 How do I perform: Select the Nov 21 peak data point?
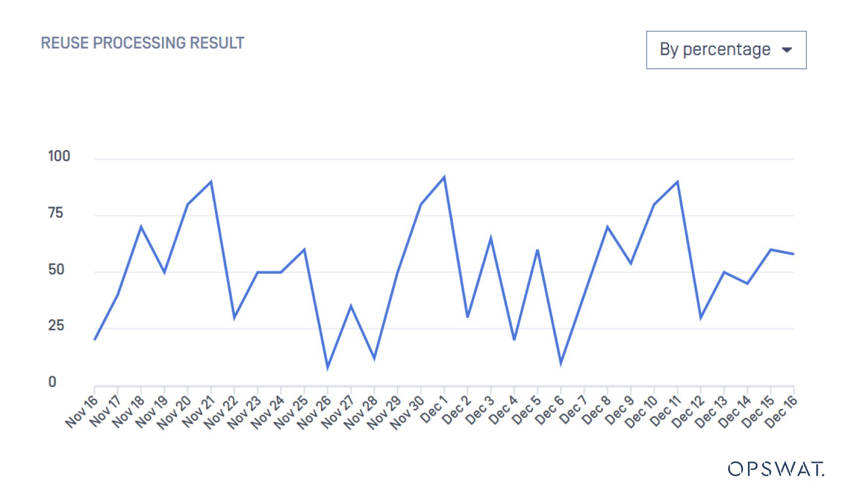pyautogui.click(x=211, y=182)
